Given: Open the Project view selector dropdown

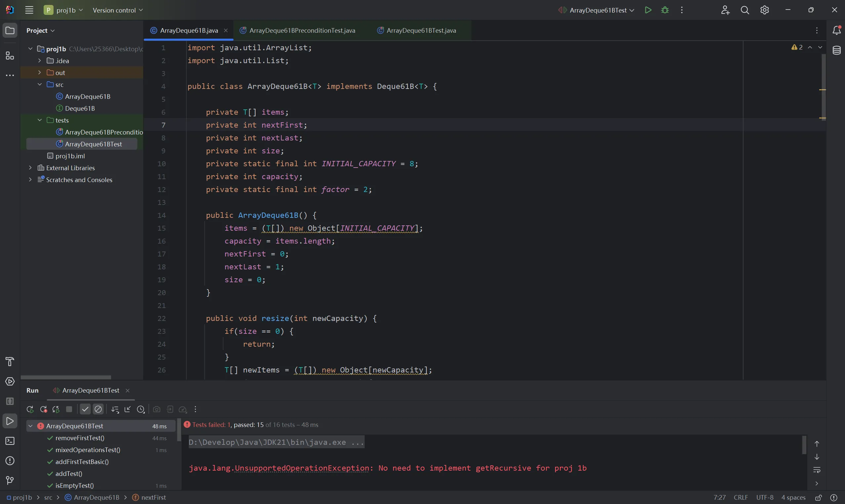Looking at the screenshot, I should pyautogui.click(x=40, y=30).
